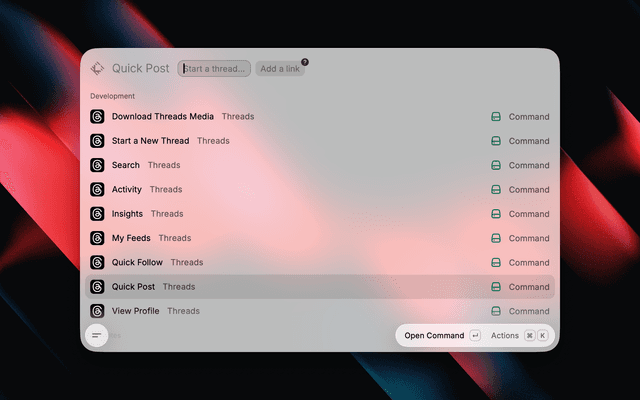Screen dimensions: 640x400
Task: Click the Threads icon next to Quick Follow
Action: (97, 262)
